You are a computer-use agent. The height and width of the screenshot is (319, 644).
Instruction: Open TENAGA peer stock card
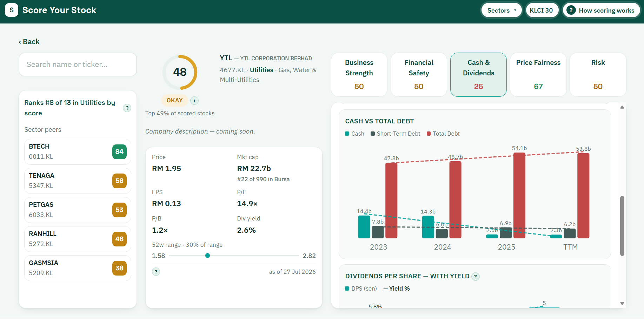tap(78, 181)
